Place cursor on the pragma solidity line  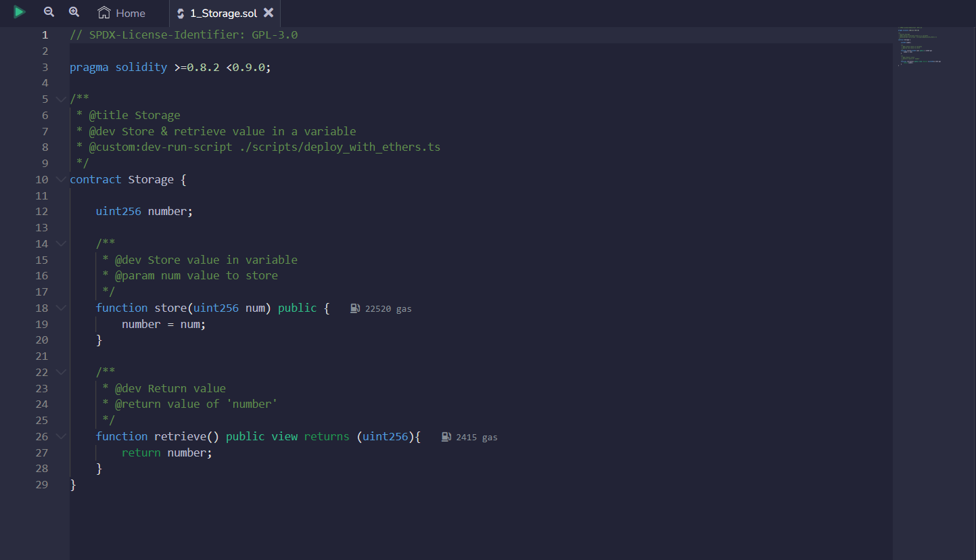[x=169, y=68]
